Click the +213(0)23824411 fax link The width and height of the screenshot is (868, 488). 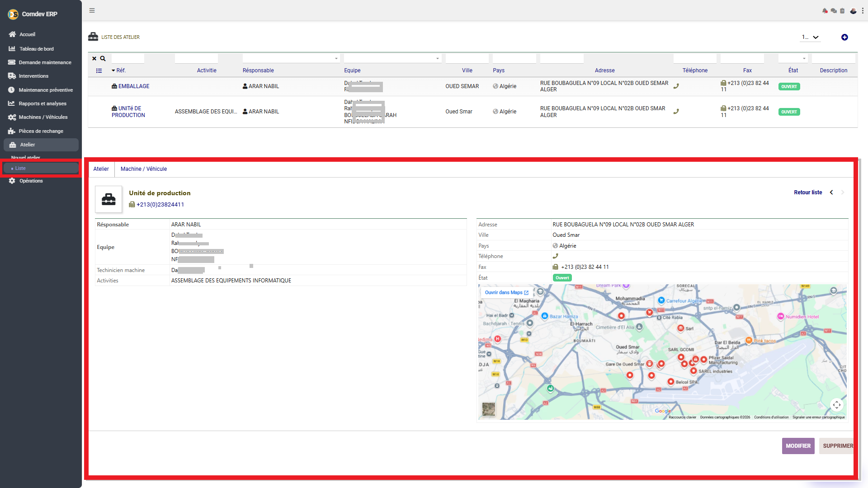click(x=160, y=205)
